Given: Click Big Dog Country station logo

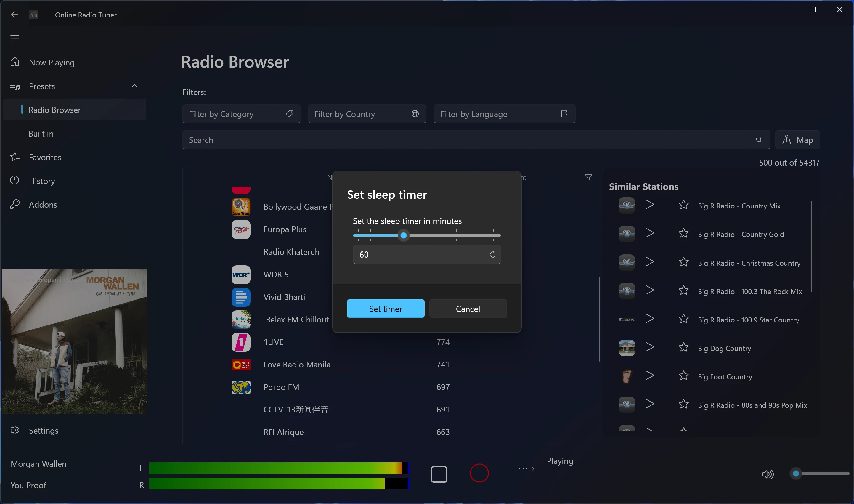Looking at the screenshot, I should point(627,348).
